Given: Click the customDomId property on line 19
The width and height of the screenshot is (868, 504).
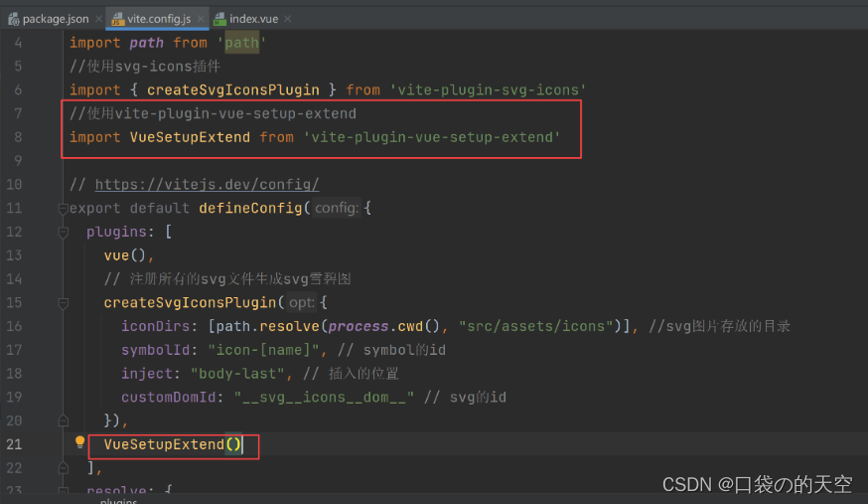Looking at the screenshot, I should pyautogui.click(x=168, y=397).
